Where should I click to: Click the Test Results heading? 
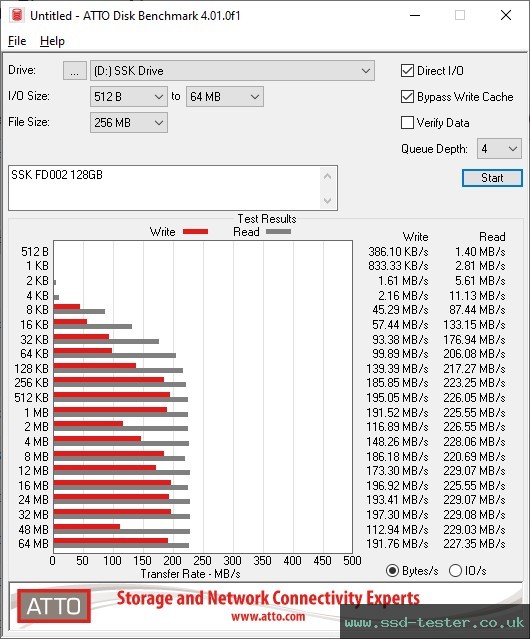pyautogui.click(x=267, y=219)
